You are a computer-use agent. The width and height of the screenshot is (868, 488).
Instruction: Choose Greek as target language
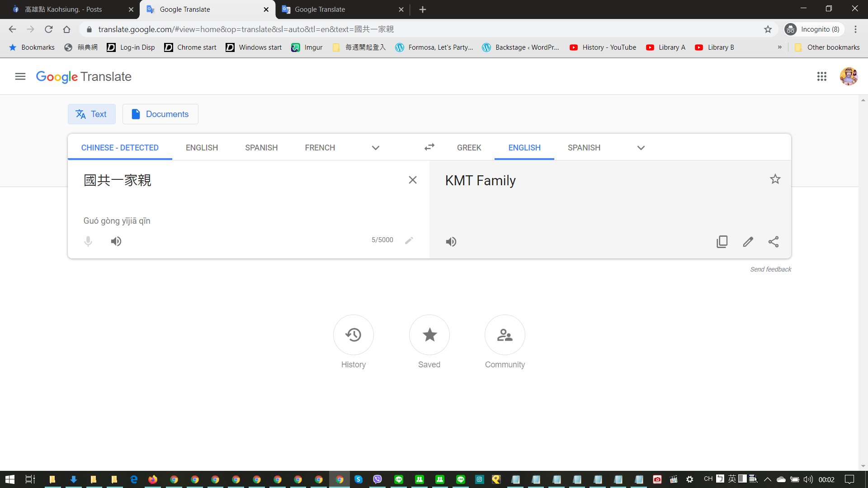[469, 148]
